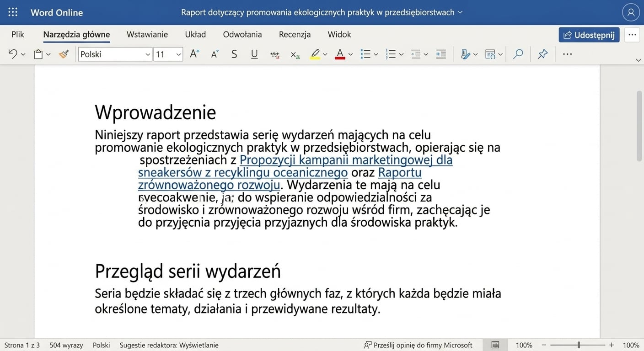Click the zoom slider handle
The width and height of the screenshot is (644, 351).
pos(579,345)
